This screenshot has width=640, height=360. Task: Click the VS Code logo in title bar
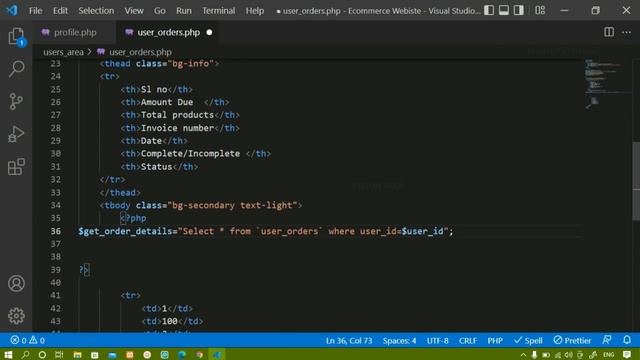[12, 10]
